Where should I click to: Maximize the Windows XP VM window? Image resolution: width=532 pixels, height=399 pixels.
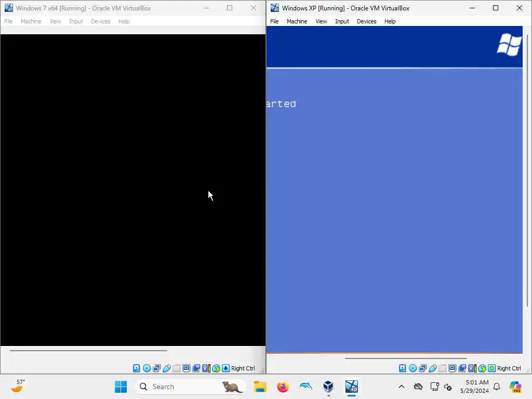[496, 8]
